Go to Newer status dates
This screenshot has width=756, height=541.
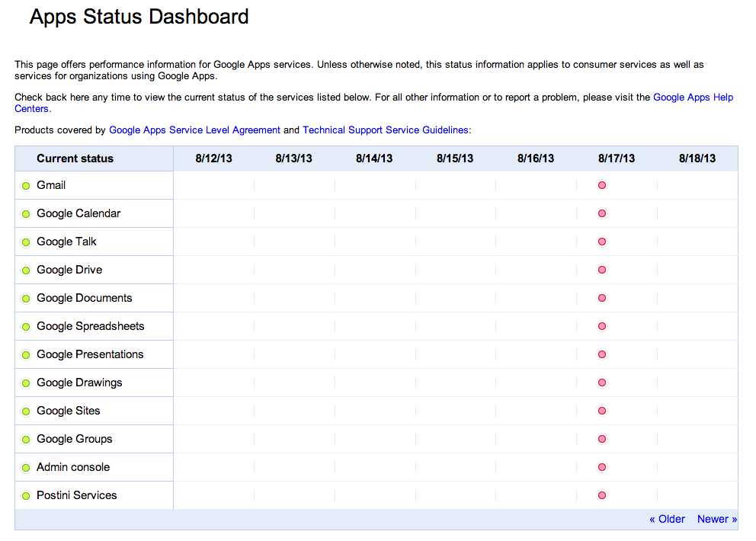(x=716, y=519)
